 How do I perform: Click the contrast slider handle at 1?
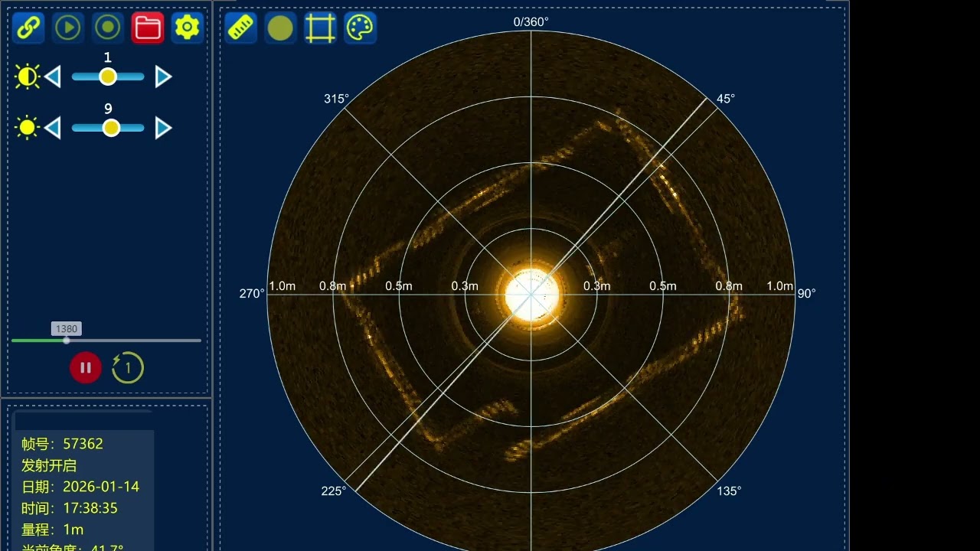click(x=108, y=77)
